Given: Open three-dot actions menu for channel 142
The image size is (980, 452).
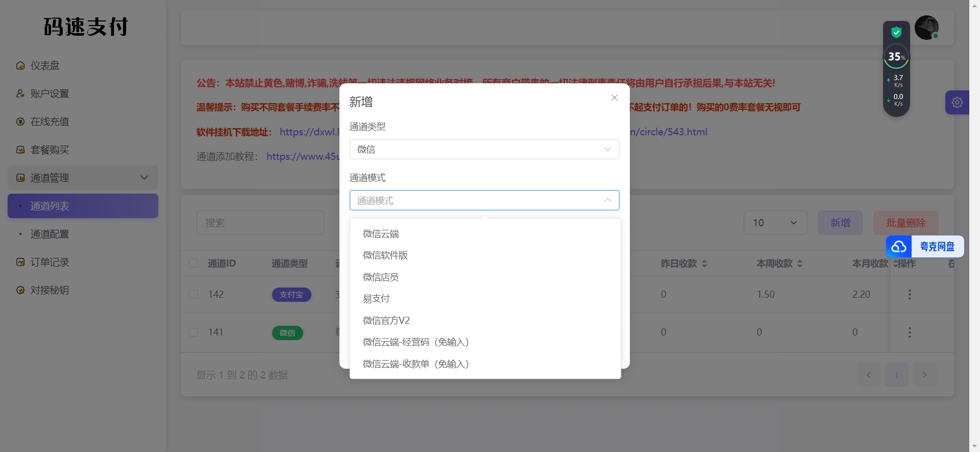Looking at the screenshot, I should tap(910, 294).
